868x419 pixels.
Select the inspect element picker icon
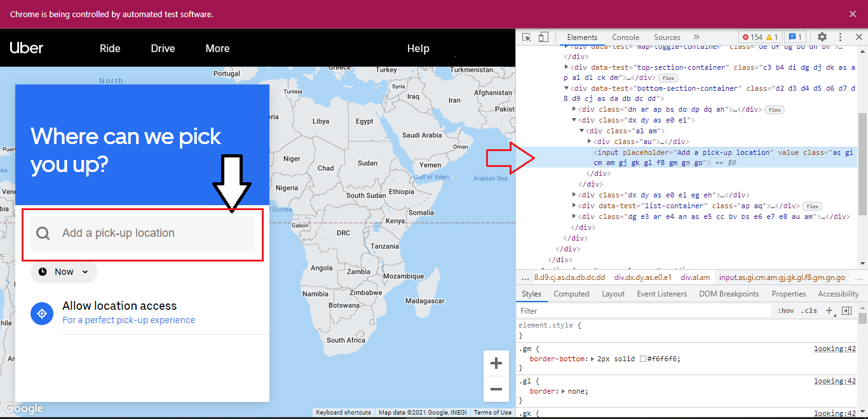tap(526, 37)
